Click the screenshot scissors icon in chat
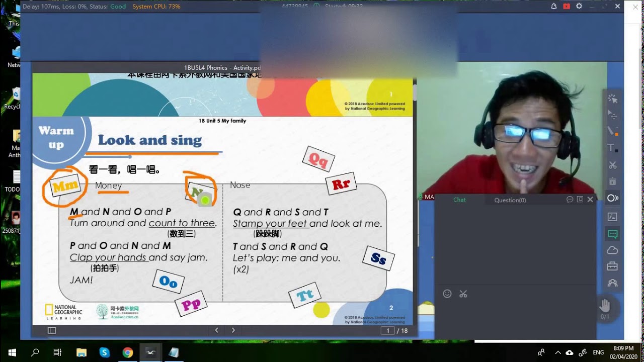 pyautogui.click(x=463, y=294)
